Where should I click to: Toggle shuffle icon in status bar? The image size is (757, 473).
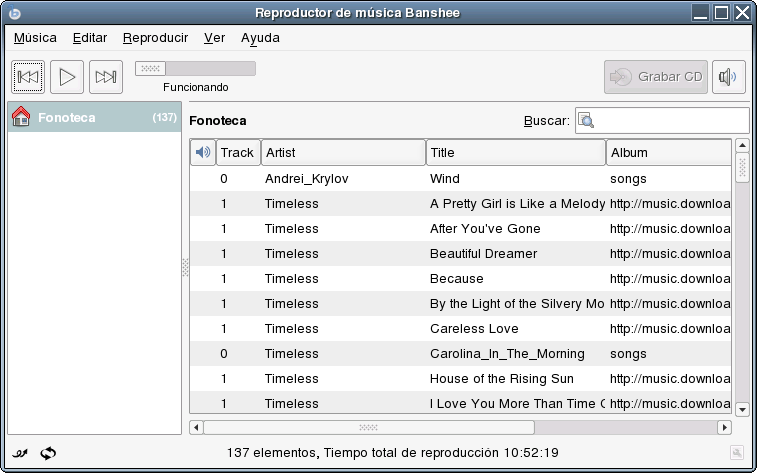[20, 453]
